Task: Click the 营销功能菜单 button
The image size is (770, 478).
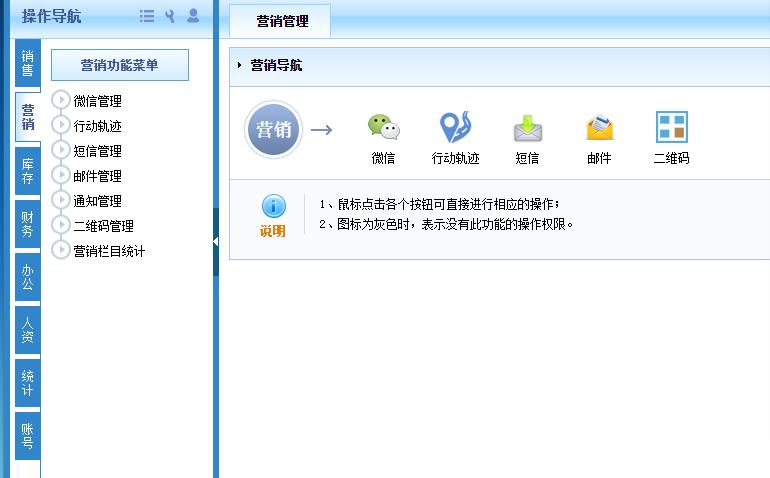Action: [119, 66]
